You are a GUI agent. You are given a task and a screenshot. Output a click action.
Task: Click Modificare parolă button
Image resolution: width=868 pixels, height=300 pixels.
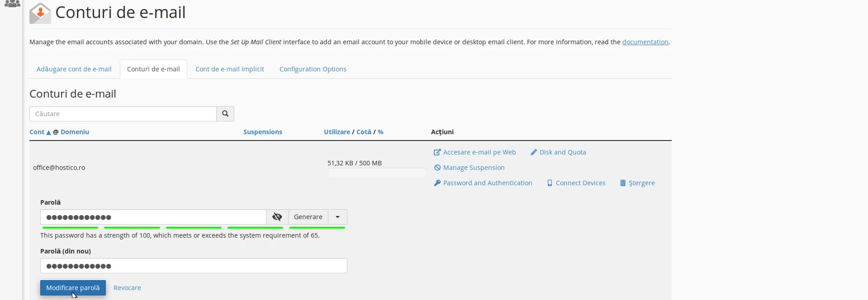coord(73,288)
